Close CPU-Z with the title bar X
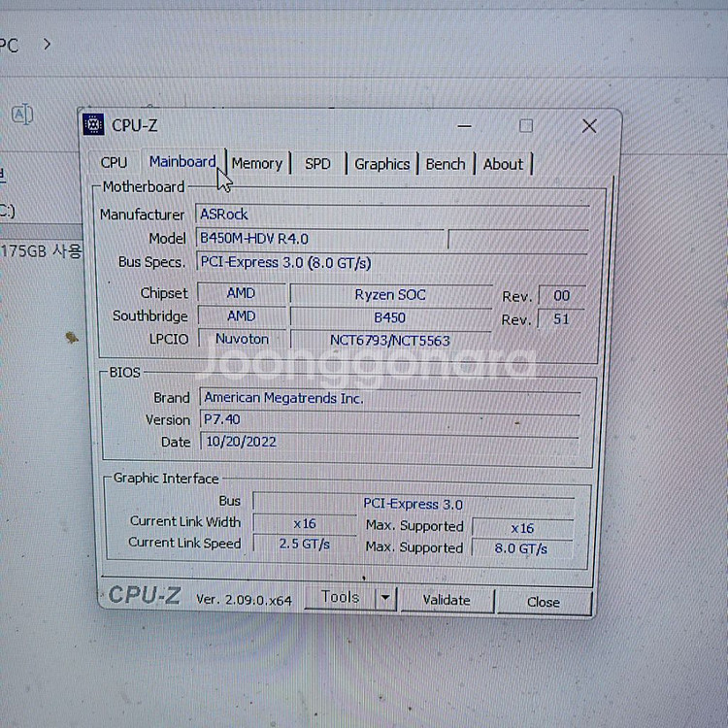Viewport: 728px width, 728px height. pyautogui.click(x=588, y=126)
